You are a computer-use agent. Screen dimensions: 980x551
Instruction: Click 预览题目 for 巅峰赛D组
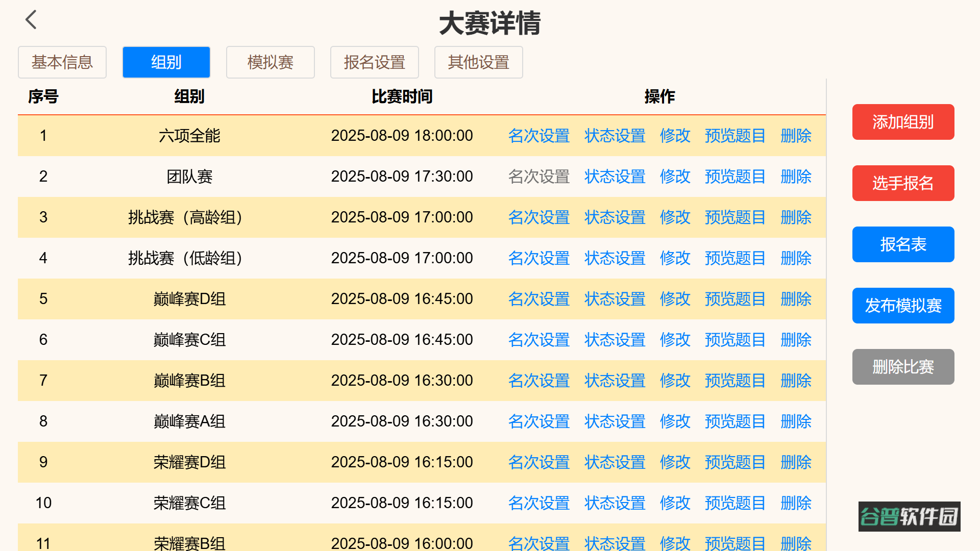coord(735,299)
